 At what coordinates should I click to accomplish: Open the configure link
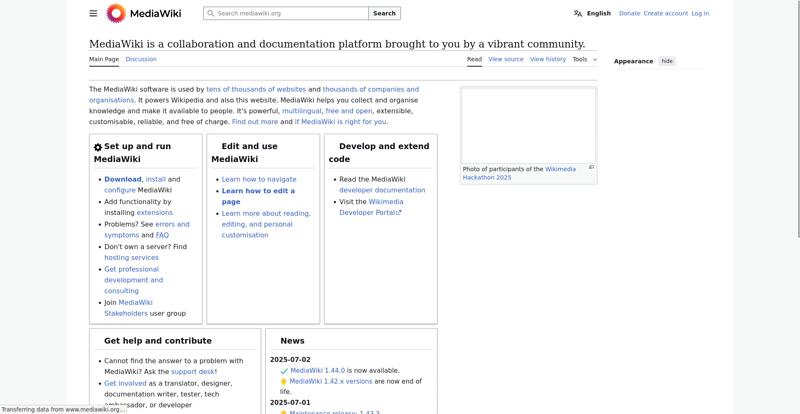tap(120, 190)
